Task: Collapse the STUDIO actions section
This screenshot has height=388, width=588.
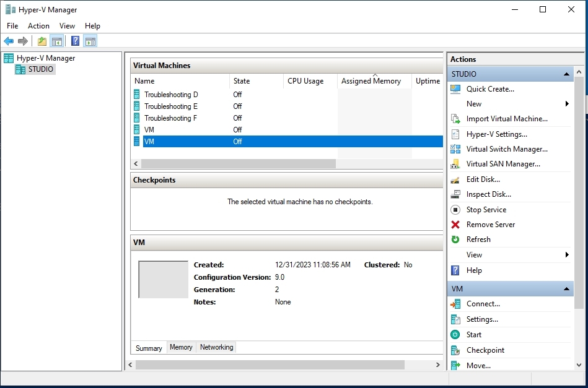Action: 566,74
